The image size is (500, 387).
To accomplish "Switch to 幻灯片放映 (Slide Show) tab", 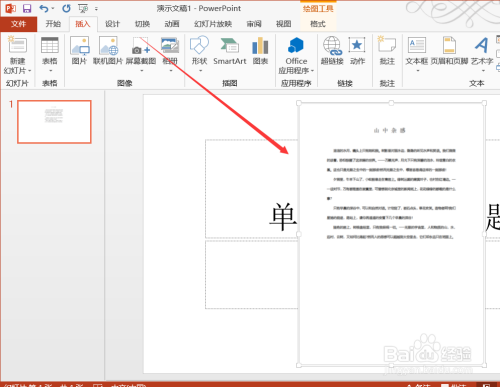I will click(x=213, y=24).
